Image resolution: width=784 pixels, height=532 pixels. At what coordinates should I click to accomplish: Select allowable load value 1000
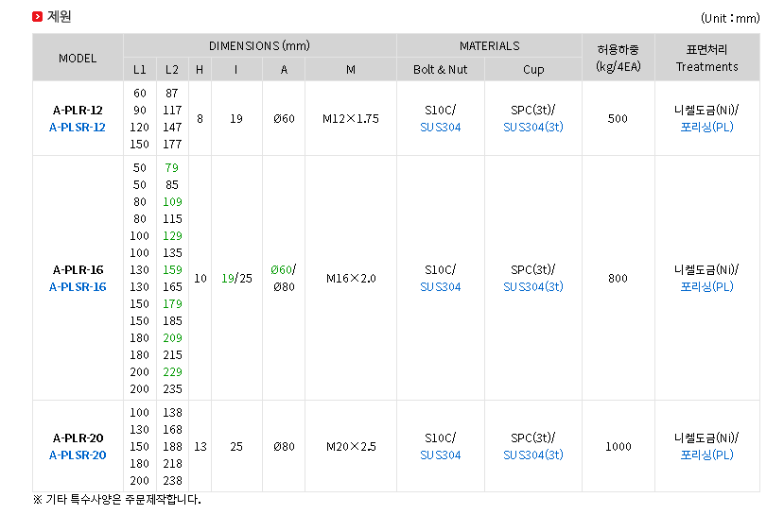[x=618, y=447]
